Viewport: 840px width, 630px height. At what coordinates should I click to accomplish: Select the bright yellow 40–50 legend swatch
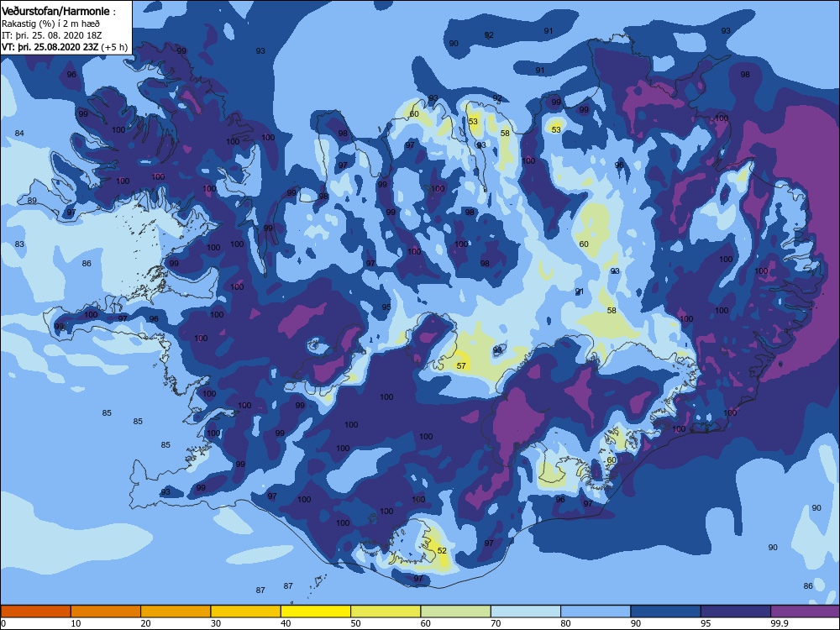[316, 612]
